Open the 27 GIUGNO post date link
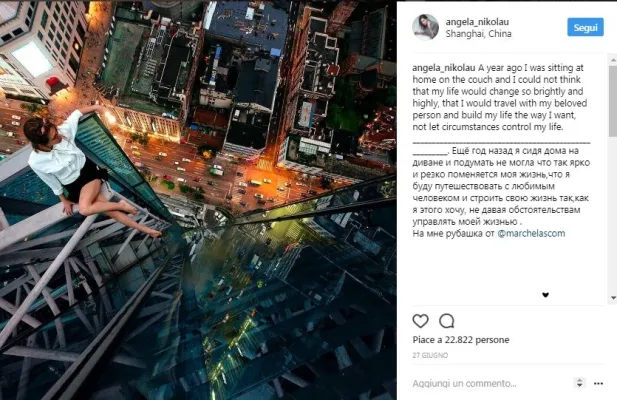617x400 pixels. coord(430,355)
